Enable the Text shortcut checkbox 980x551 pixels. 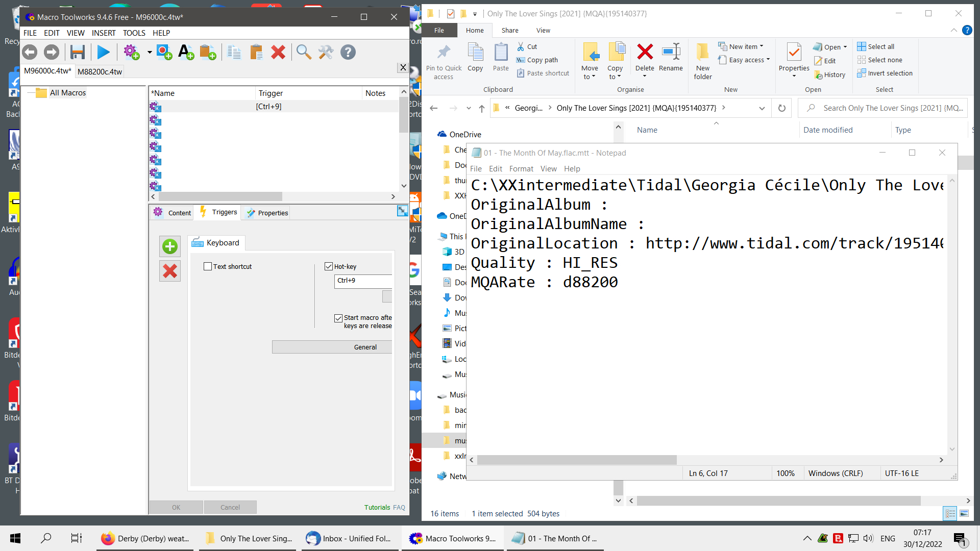point(208,266)
